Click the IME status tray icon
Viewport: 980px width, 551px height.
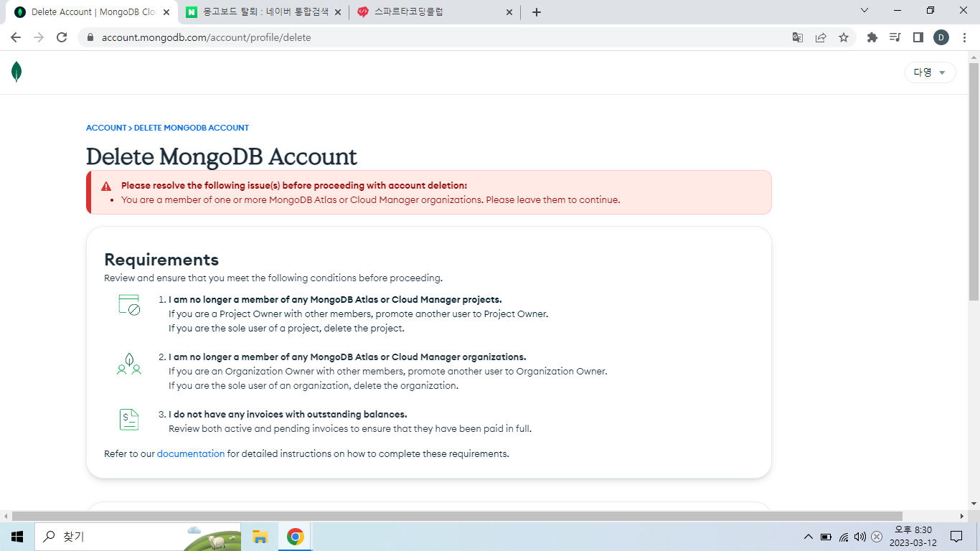(x=877, y=537)
